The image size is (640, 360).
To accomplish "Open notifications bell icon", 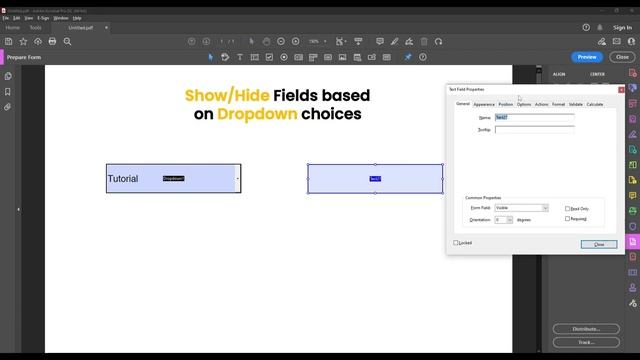I will pos(600,27).
